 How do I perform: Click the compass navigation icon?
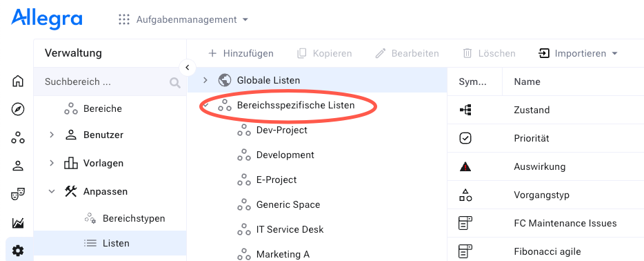point(18,109)
